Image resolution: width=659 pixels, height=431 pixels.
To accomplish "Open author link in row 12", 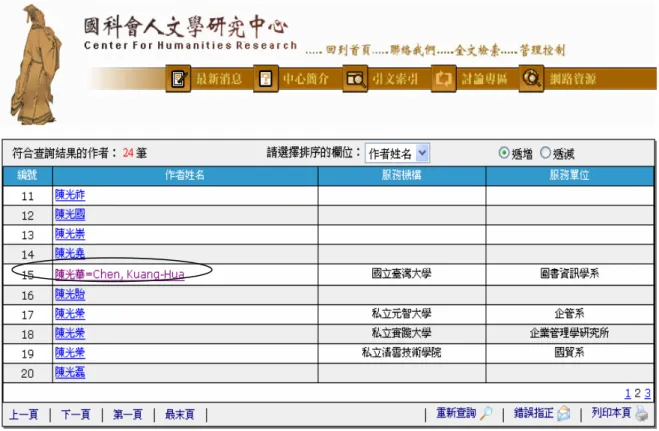I will point(70,215).
